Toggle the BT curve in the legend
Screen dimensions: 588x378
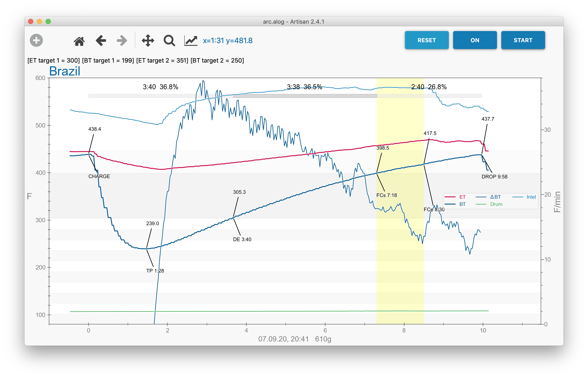pyautogui.click(x=463, y=204)
